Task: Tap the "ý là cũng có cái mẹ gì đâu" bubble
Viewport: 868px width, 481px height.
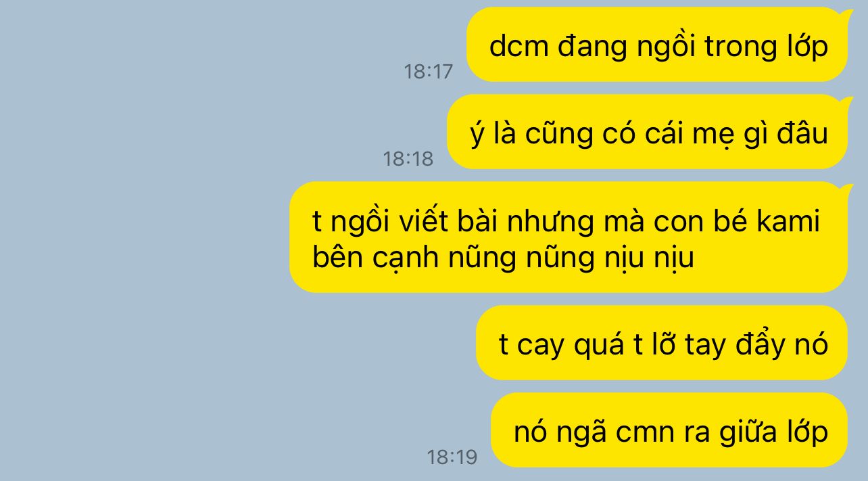Action: 647,132
